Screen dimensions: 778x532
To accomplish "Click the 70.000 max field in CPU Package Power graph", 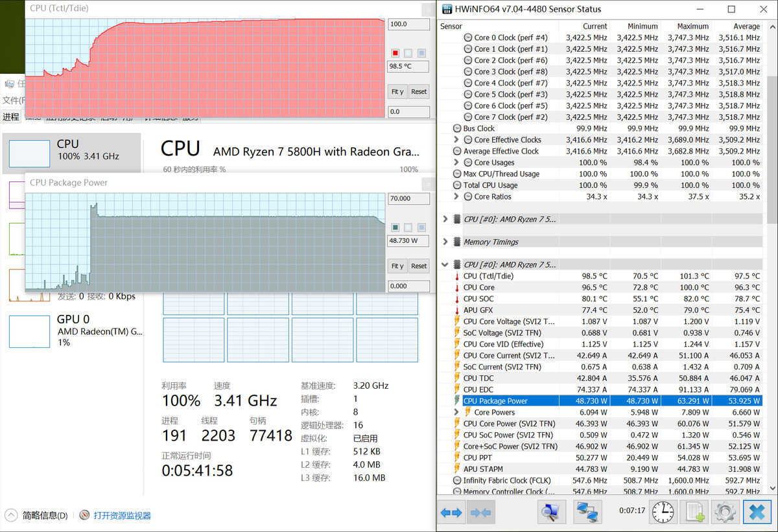I will click(408, 198).
